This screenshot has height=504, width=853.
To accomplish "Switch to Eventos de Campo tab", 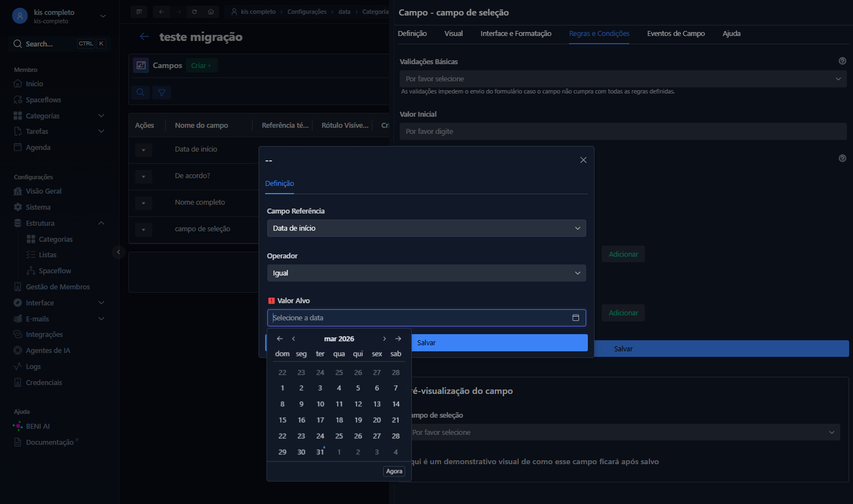I will pyautogui.click(x=676, y=34).
